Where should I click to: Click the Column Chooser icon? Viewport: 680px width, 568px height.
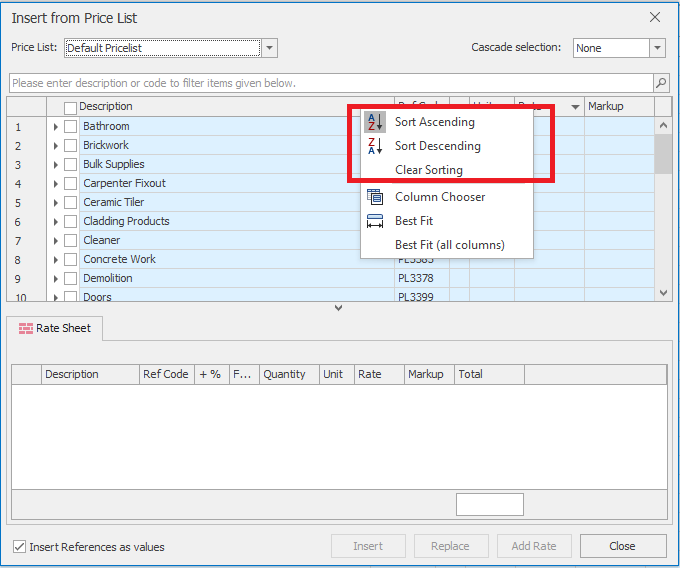click(375, 197)
